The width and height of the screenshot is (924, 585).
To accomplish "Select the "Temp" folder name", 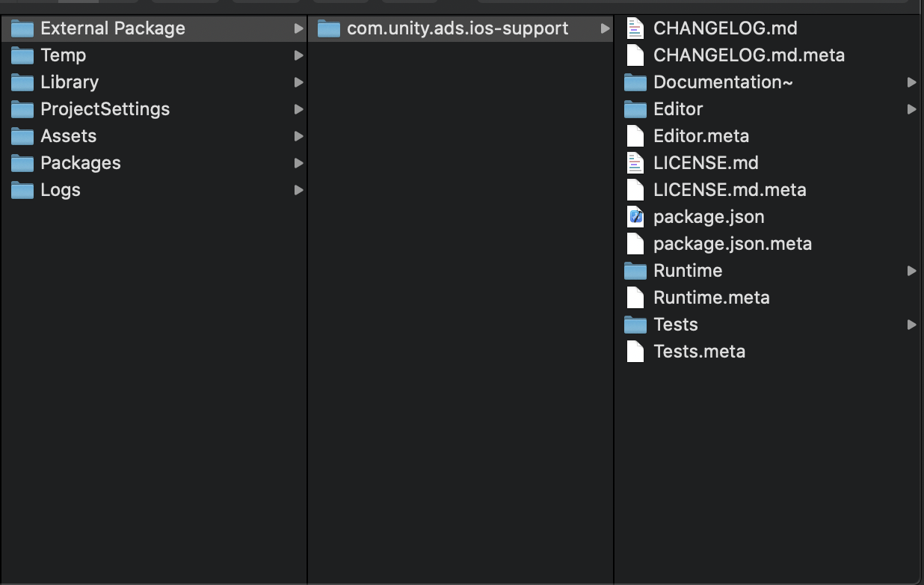I will 64,55.
